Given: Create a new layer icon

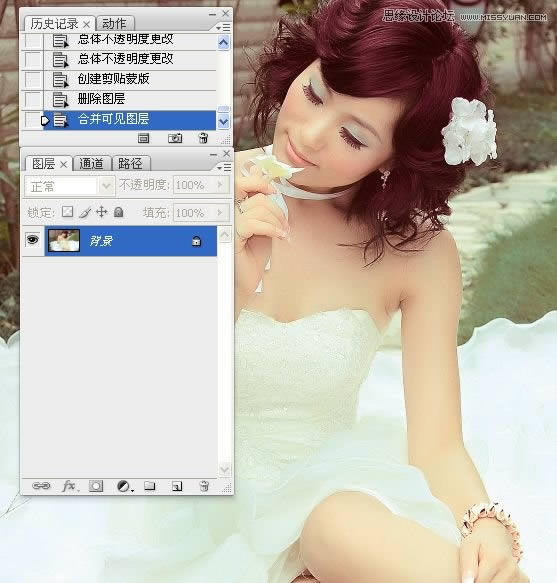Looking at the screenshot, I should point(177,486).
